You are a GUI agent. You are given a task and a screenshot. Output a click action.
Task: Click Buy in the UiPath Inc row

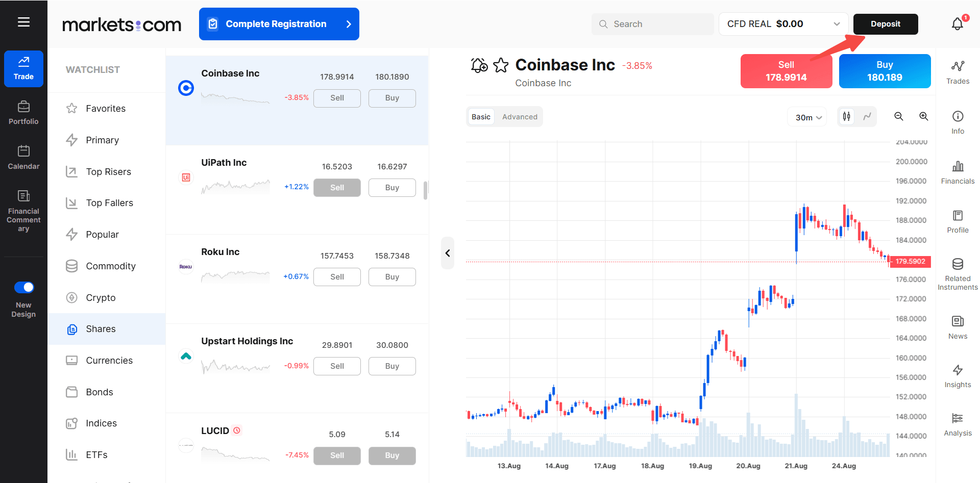point(392,188)
